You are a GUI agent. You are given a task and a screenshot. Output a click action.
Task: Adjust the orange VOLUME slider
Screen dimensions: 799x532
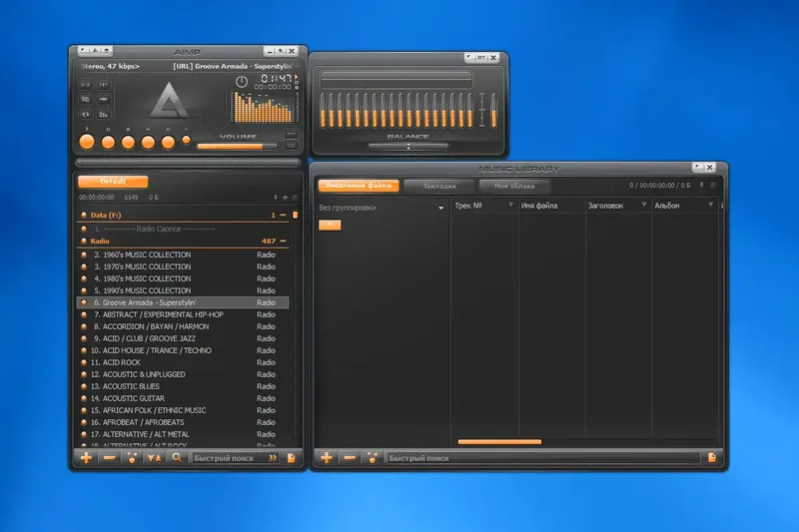238,147
